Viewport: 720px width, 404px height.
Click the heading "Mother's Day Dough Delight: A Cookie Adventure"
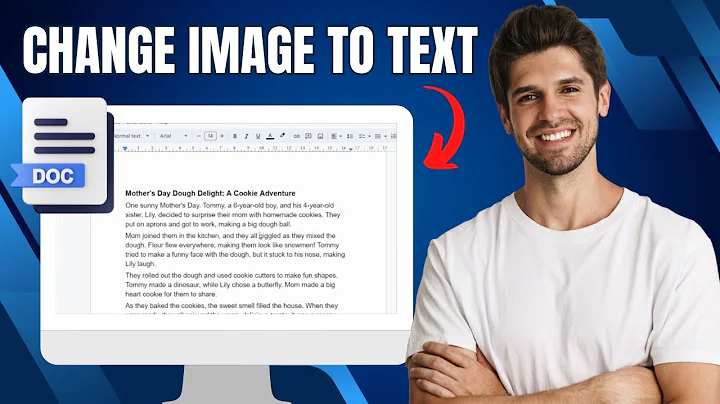[x=210, y=193]
